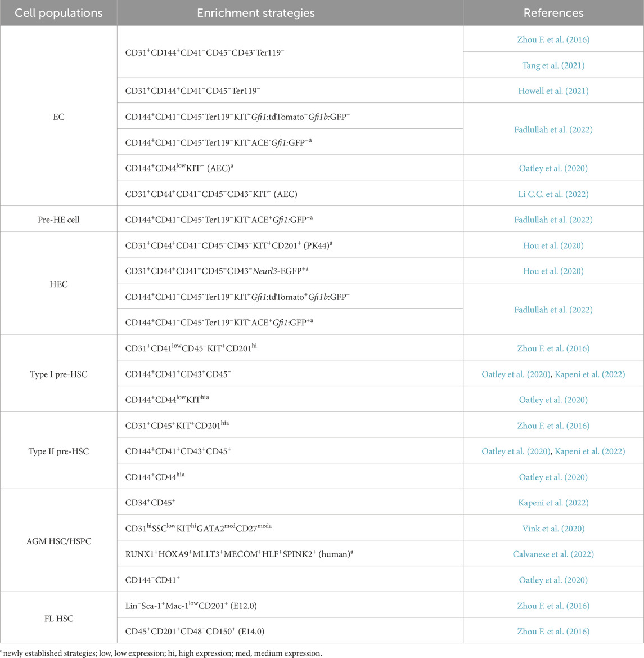Open the Howell et al. (2021) reference link
This screenshot has width=644, height=658.
pyautogui.click(x=553, y=91)
